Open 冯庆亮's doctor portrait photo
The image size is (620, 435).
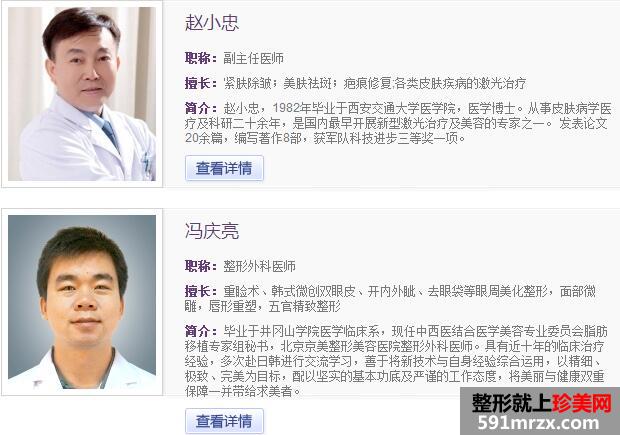tap(82, 302)
